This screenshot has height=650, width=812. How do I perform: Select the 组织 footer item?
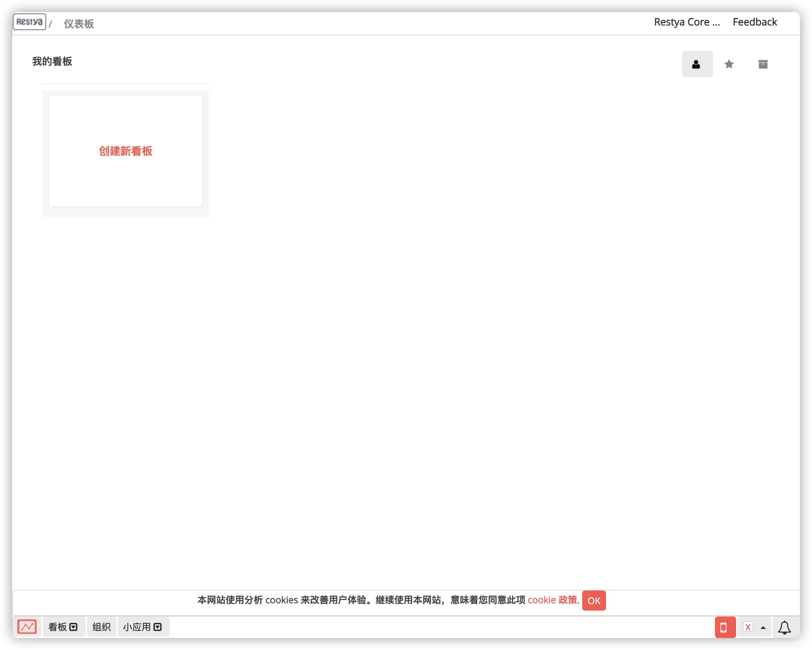(x=101, y=627)
